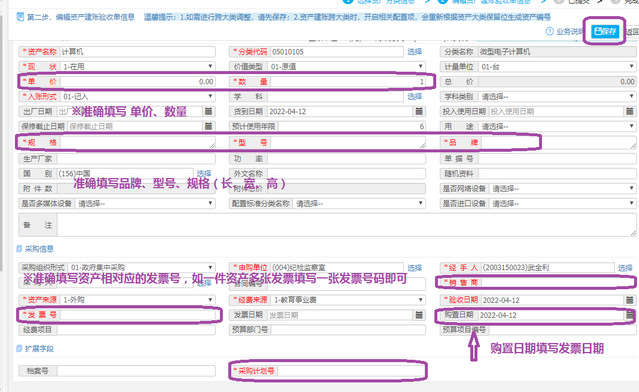This screenshot has height=392, width=639.
Task: Click 选择 link next to 学科 field
Action: point(414,97)
